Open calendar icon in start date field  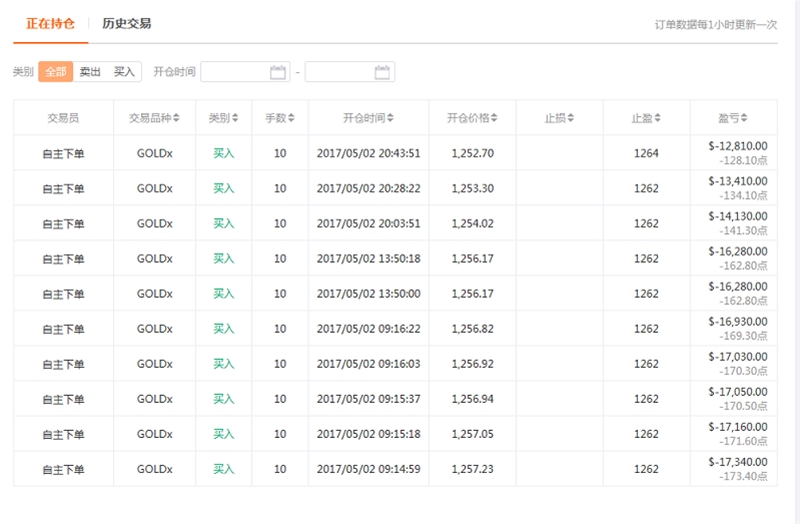pos(278,72)
